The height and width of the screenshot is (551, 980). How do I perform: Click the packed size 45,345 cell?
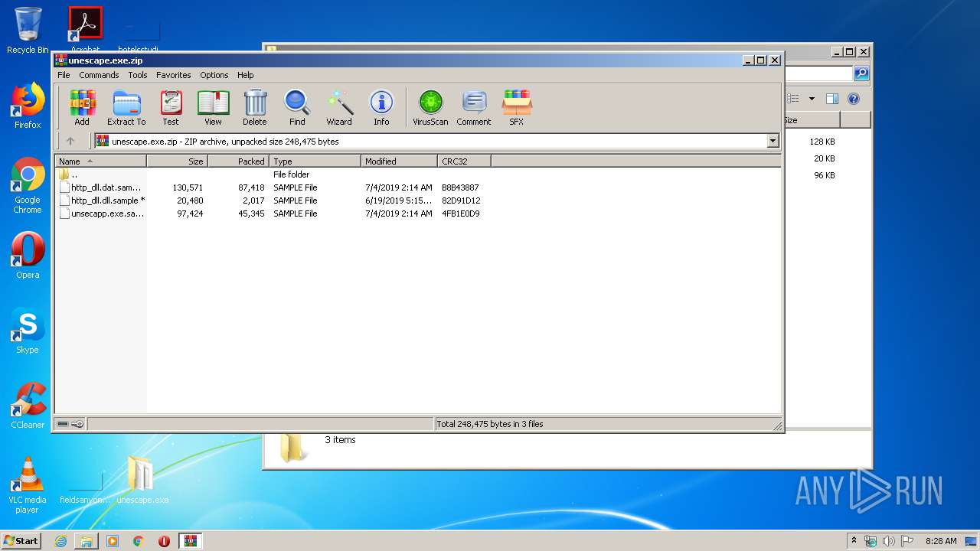(251, 214)
